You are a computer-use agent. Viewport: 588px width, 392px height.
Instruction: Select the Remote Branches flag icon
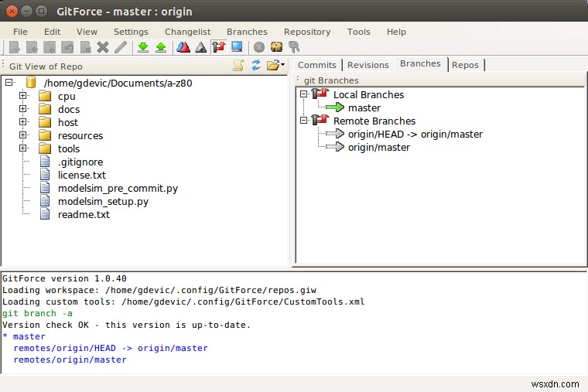320,120
